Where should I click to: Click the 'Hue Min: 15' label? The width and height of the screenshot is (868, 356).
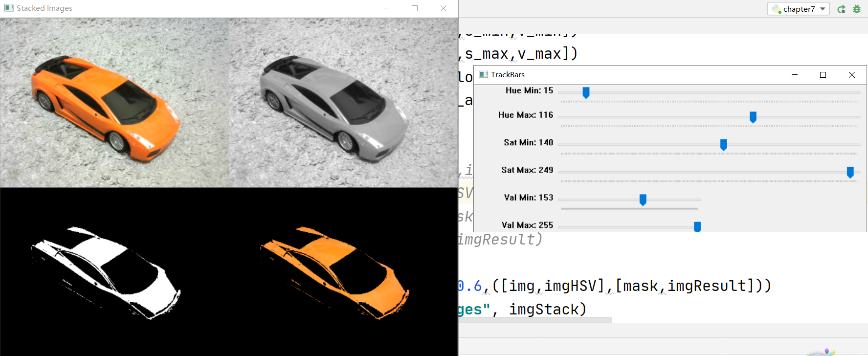529,90
